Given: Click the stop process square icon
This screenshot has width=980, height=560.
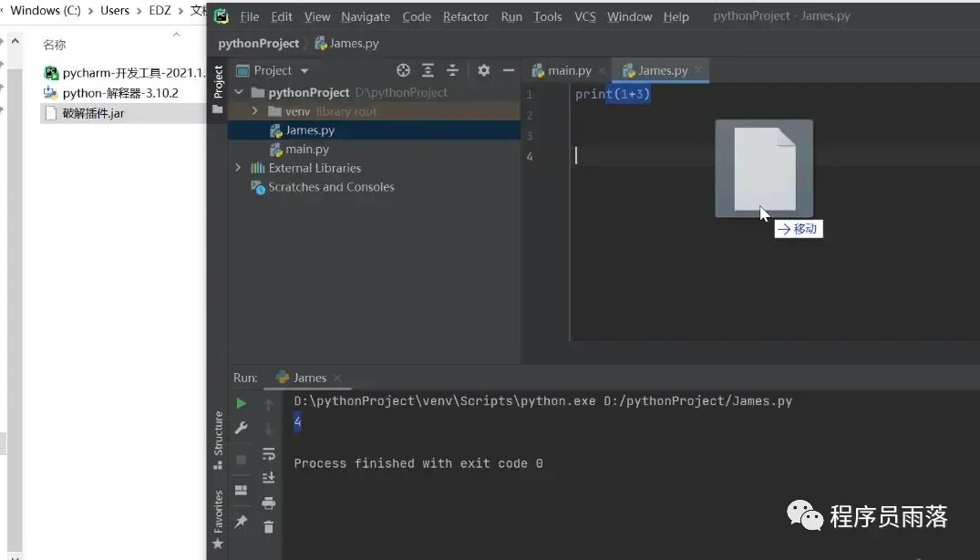Looking at the screenshot, I should point(242,460).
